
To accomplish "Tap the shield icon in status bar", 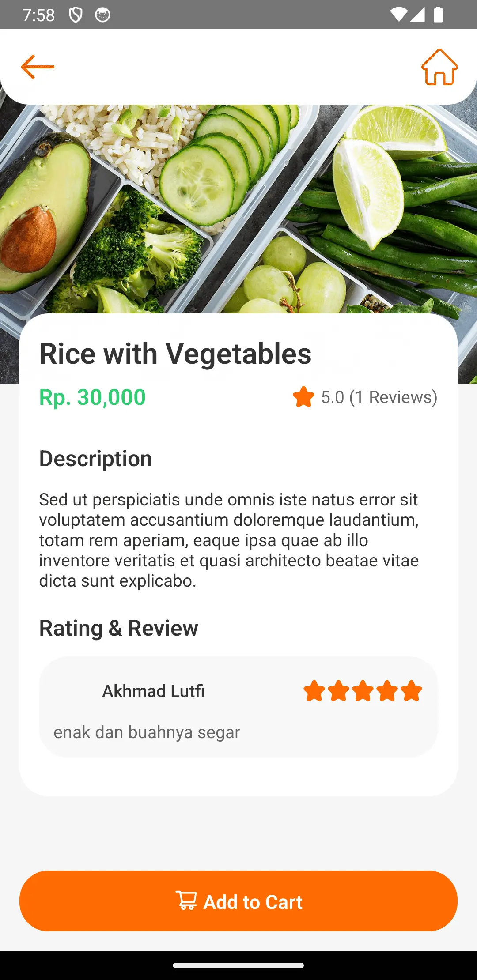I will (76, 15).
